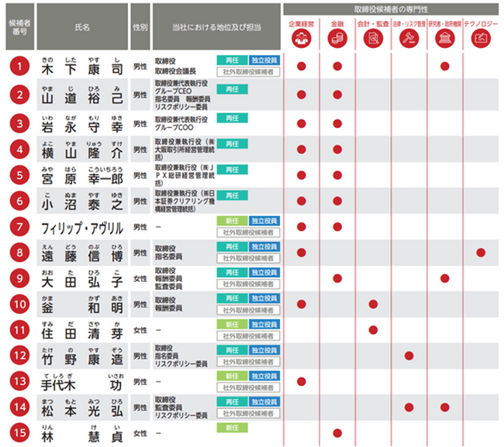This screenshot has width=504, height=447.
Task: Click 社外取締役候補者 tag in 松本光弘 row
Action: click(x=248, y=413)
